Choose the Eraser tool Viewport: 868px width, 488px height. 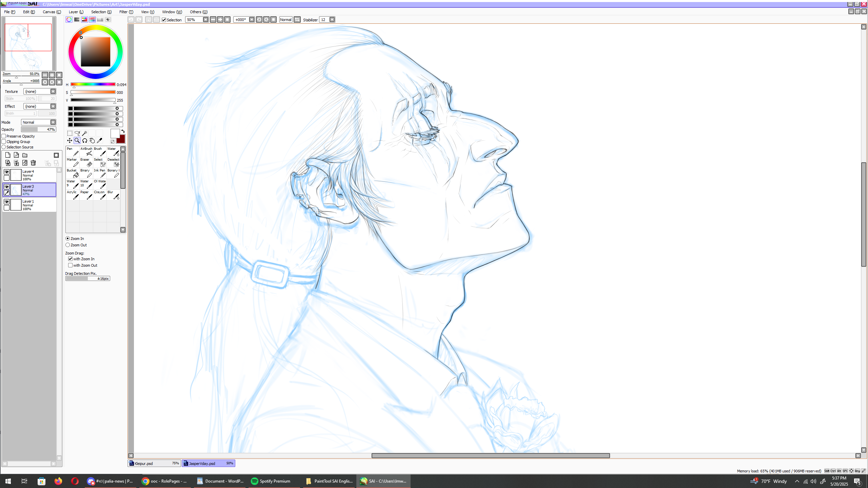pos(86,162)
